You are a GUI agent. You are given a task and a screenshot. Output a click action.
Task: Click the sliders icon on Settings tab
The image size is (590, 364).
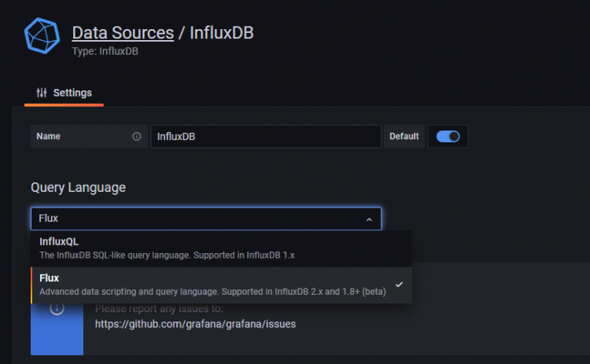point(42,93)
